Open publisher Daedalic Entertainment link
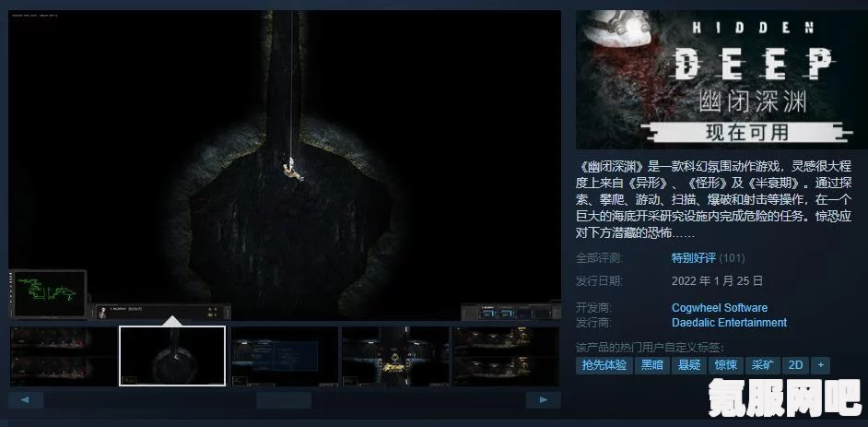Screen dimensions: 868x427 pos(729,323)
